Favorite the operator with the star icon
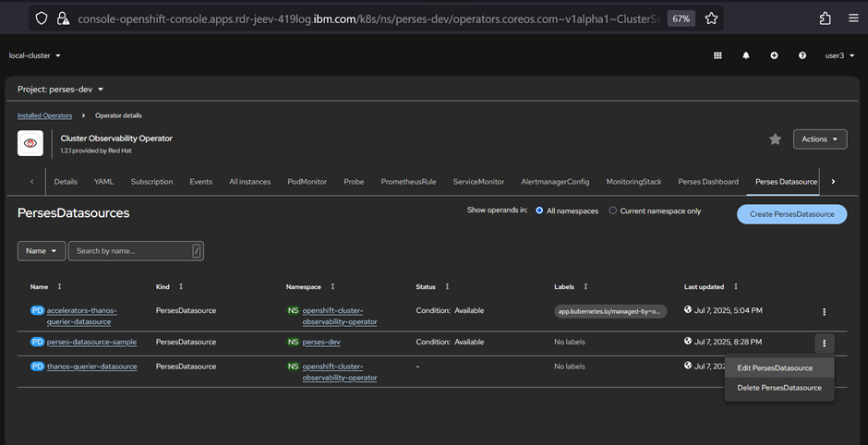 (776, 139)
